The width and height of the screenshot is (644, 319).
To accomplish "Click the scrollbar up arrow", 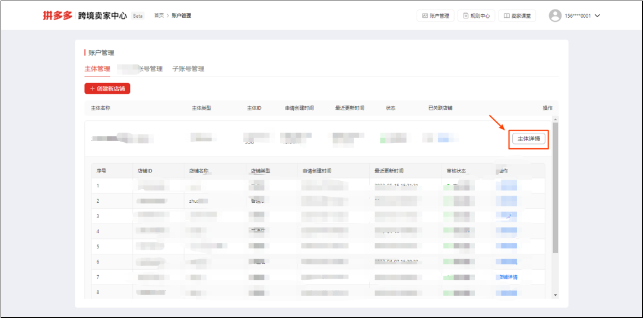I will [555, 119].
